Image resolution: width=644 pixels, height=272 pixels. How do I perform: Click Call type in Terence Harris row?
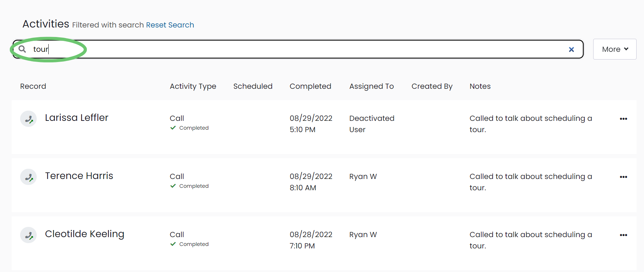[x=177, y=177]
